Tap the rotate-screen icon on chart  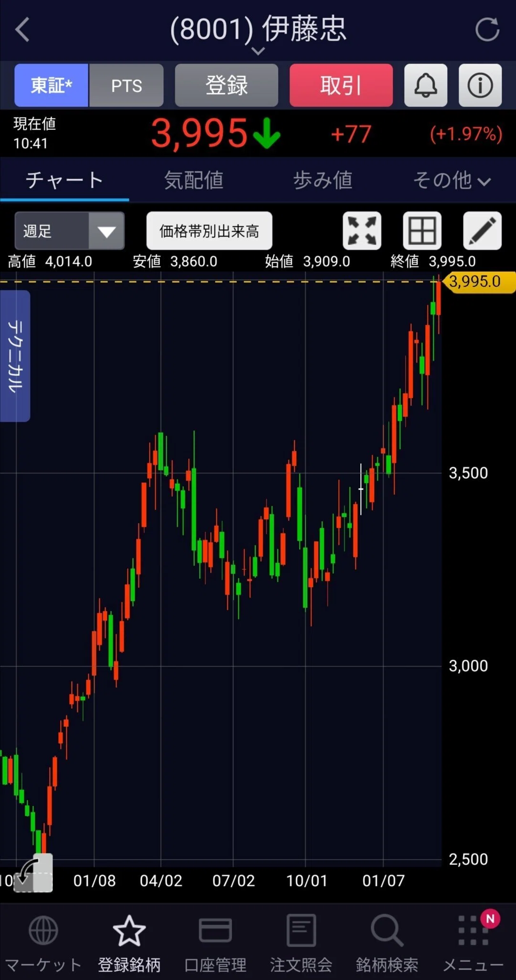pos(33,873)
